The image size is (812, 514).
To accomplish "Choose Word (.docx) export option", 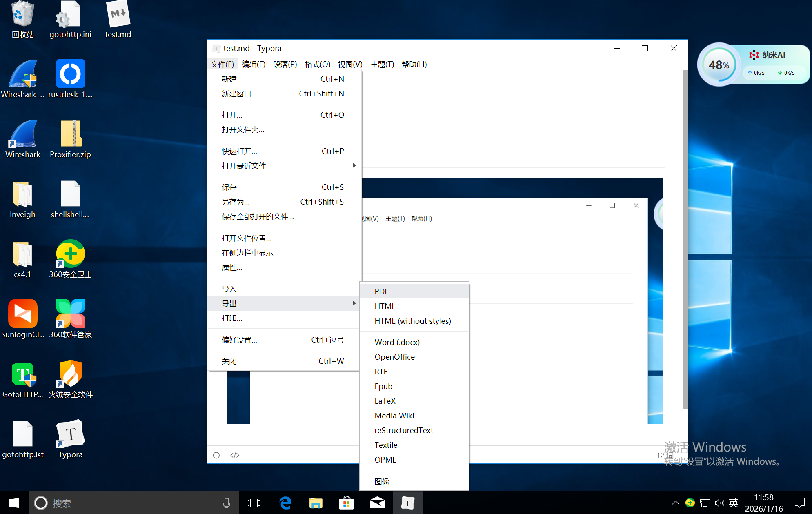I will (397, 342).
